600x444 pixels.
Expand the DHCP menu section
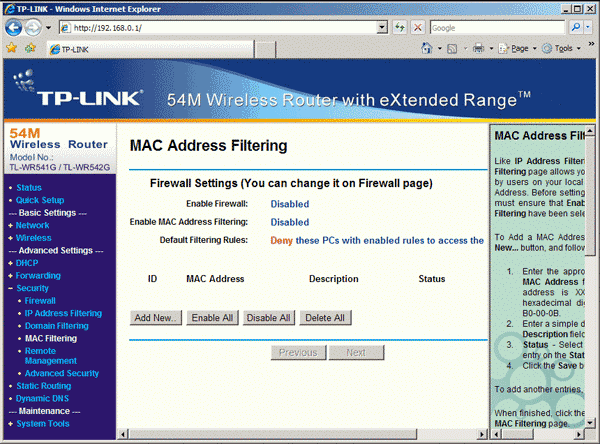pyautogui.click(x=27, y=263)
